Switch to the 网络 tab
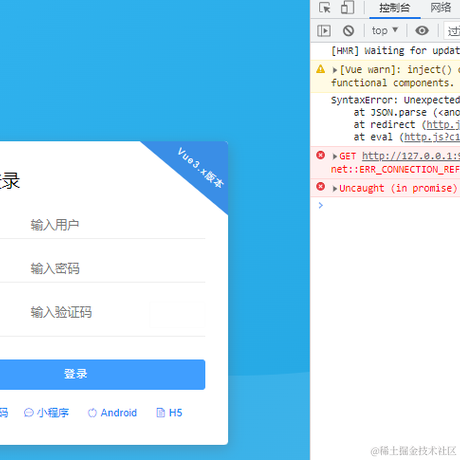 point(440,7)
